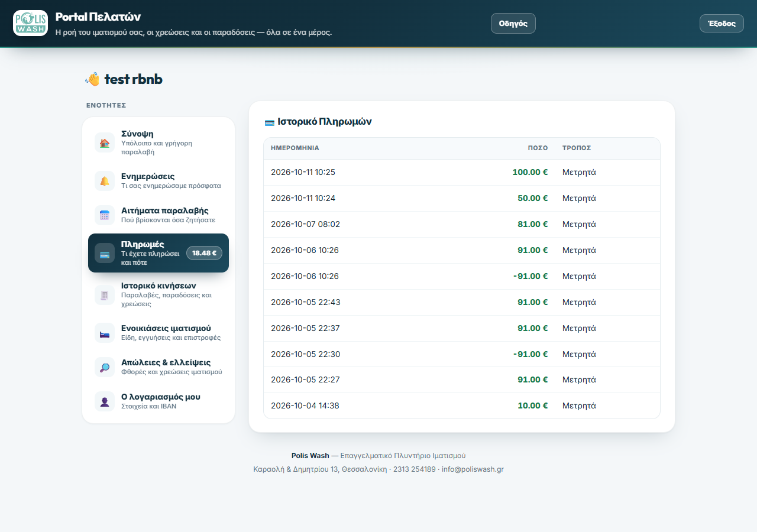This screenshot has width=757, height=532.
Task: Click the date 2026-10-05 22:43
Action: [x=305, y=302]
